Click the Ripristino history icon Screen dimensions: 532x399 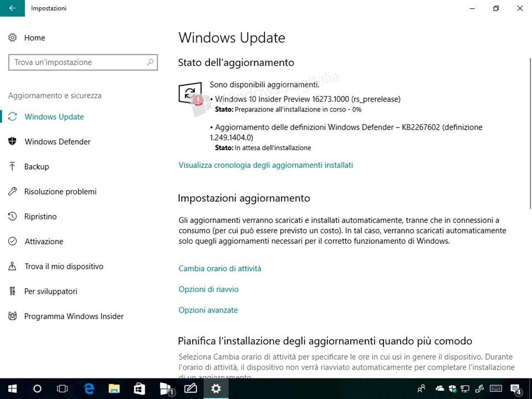click(13, 217)
